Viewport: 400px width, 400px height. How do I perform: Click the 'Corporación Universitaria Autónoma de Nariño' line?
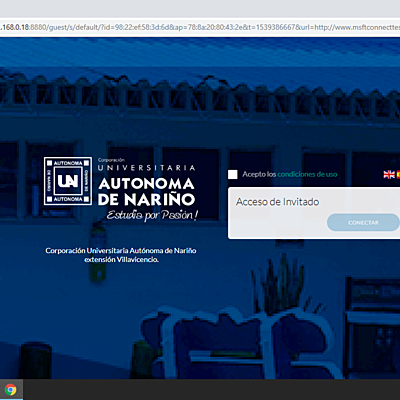point(121,251)
